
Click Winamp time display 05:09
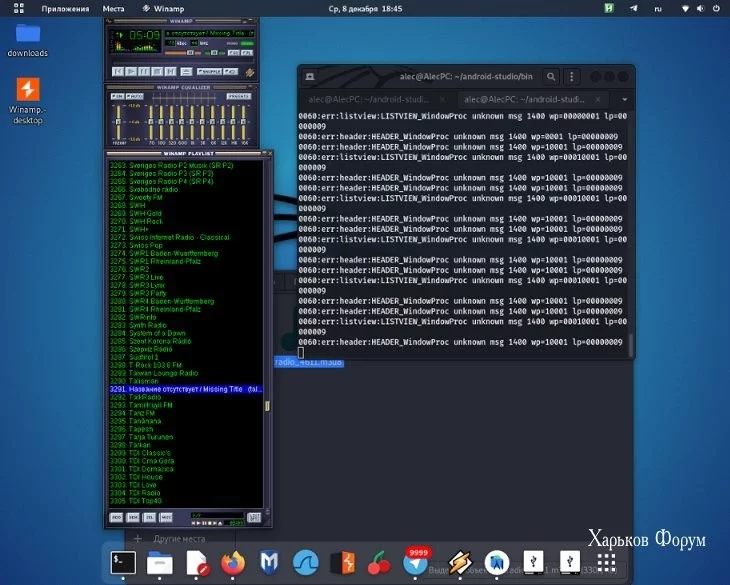click(x=146, y=35)
